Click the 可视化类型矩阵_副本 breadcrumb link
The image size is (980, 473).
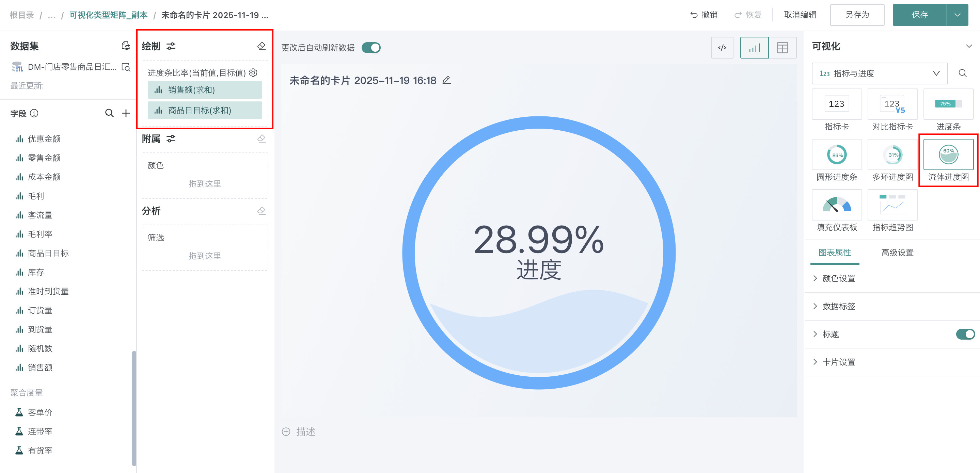(x=108, y=15)
